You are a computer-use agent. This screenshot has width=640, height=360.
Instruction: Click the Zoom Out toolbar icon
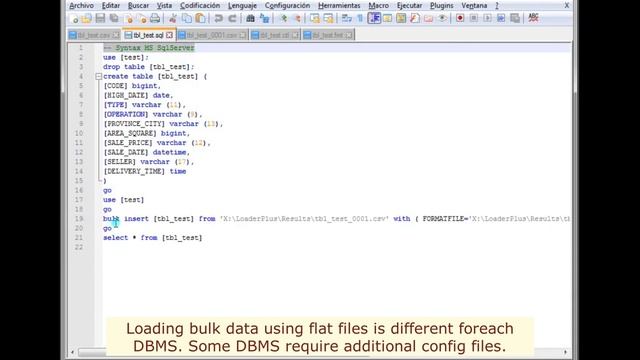(297, 18)
